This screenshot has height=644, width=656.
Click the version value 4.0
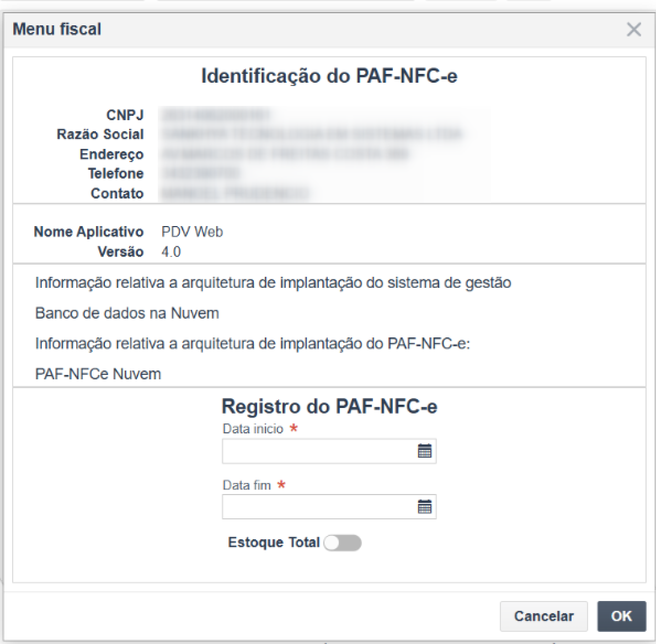coord(171,252)
